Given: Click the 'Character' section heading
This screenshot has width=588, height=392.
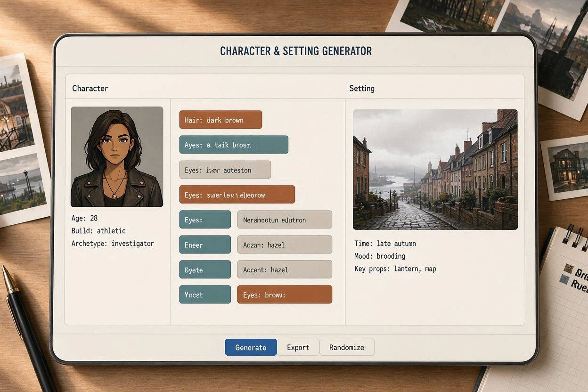Looking at the screenshot, I should tap(90, 88).
